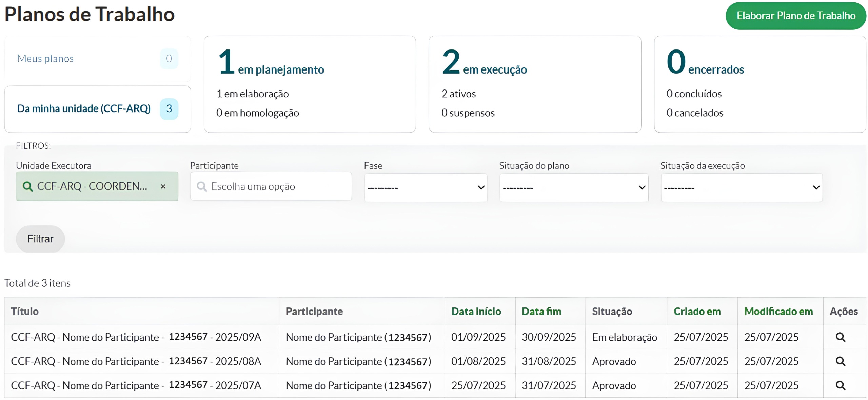Viewport: 868px width, 400px height.
Task: Focus the Participante search input
Action: 271,186
